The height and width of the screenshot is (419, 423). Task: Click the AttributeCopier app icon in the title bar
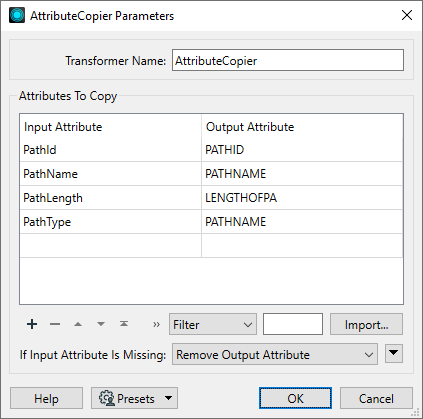(x=17, y=15)
